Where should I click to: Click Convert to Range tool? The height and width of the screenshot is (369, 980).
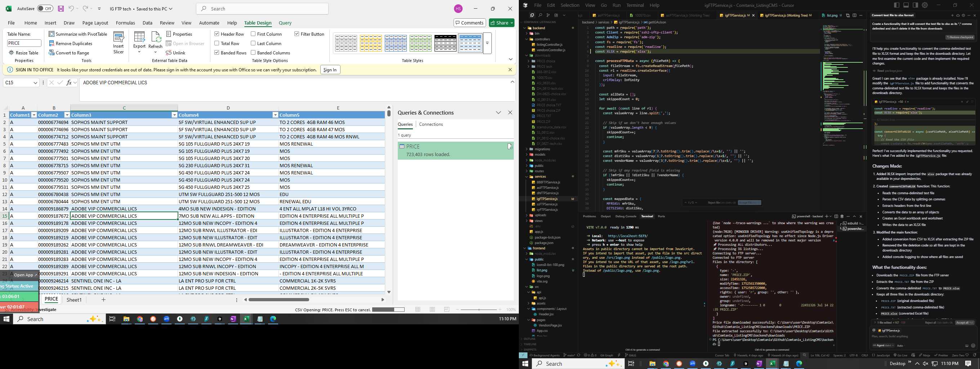(69, 53)
